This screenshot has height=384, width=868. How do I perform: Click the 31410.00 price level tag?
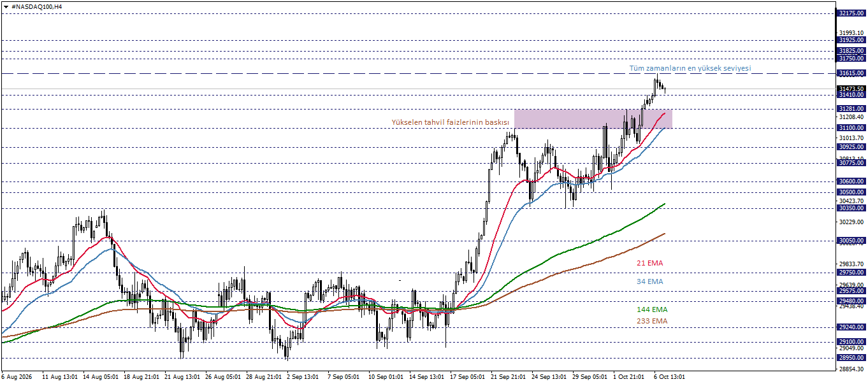point(851,95)
